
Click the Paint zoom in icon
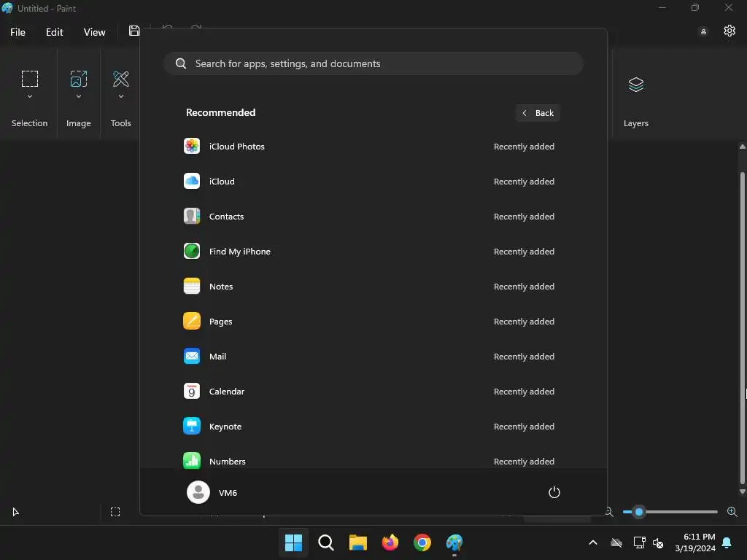[732, 512]
